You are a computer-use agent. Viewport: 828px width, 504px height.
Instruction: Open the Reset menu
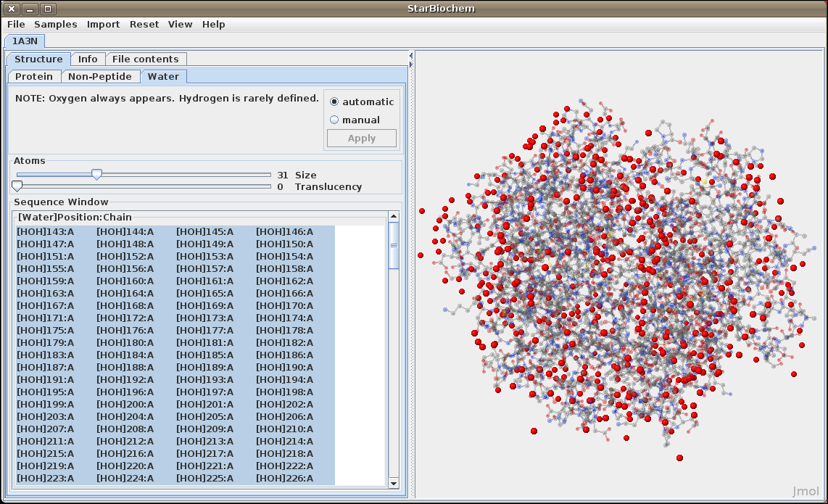pyautogui.click(x=144, y=25)
